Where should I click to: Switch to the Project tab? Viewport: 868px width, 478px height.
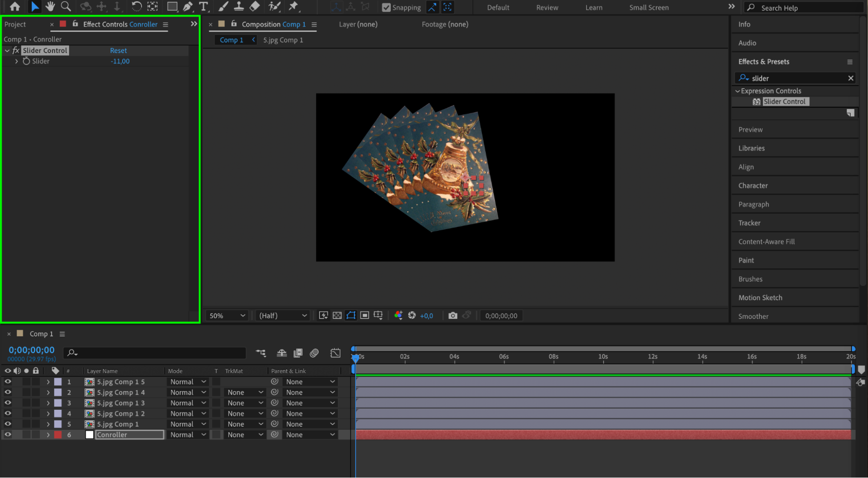[15, 24]
